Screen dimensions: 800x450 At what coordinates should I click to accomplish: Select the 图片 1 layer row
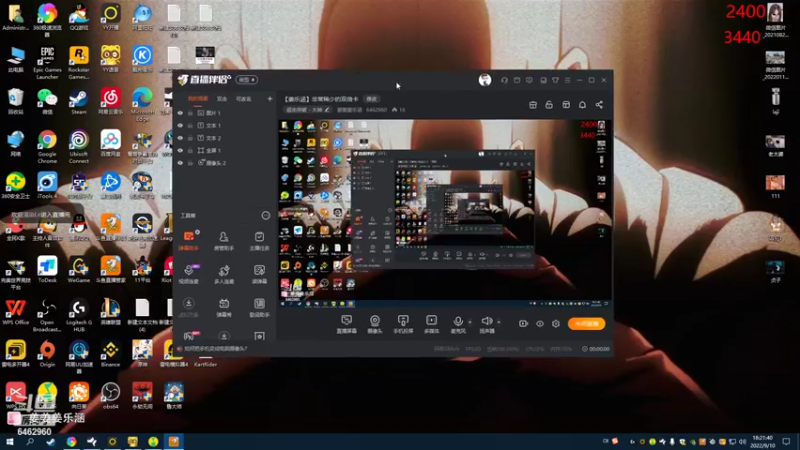point(224,113)
